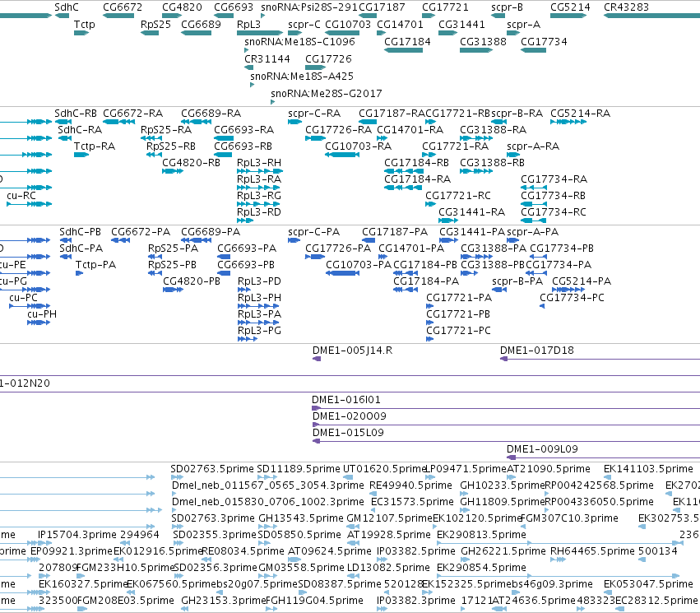The image size is (700, 613).
Task: Open the CR43283 gene label
Action: [626, 7]
